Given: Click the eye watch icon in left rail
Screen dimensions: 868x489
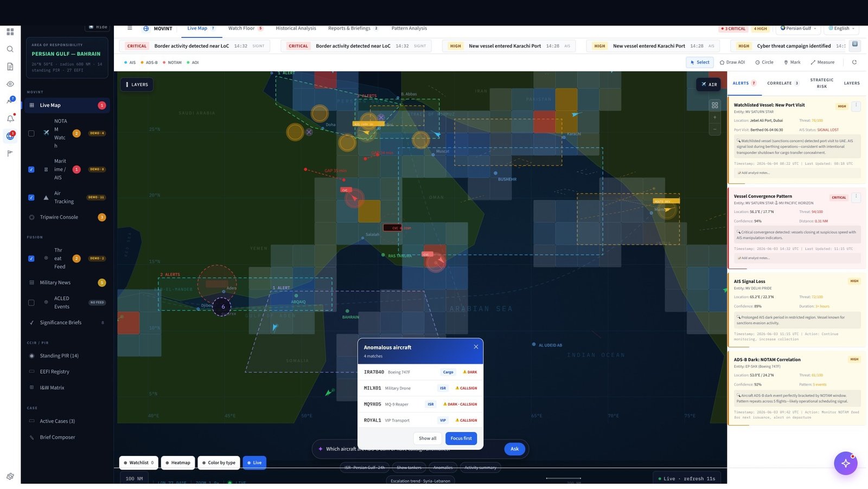Looking at the screenshot, I should point(10,84).
